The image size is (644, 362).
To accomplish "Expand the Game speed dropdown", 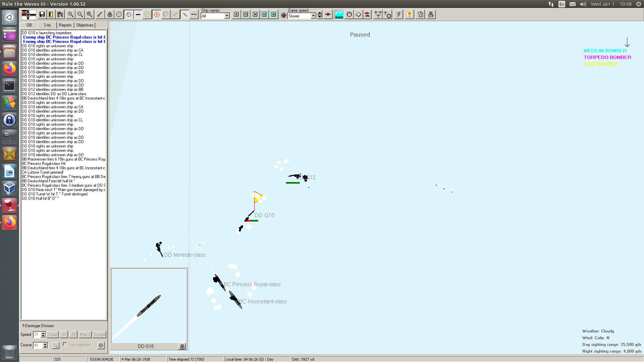I will coord(313,16).
